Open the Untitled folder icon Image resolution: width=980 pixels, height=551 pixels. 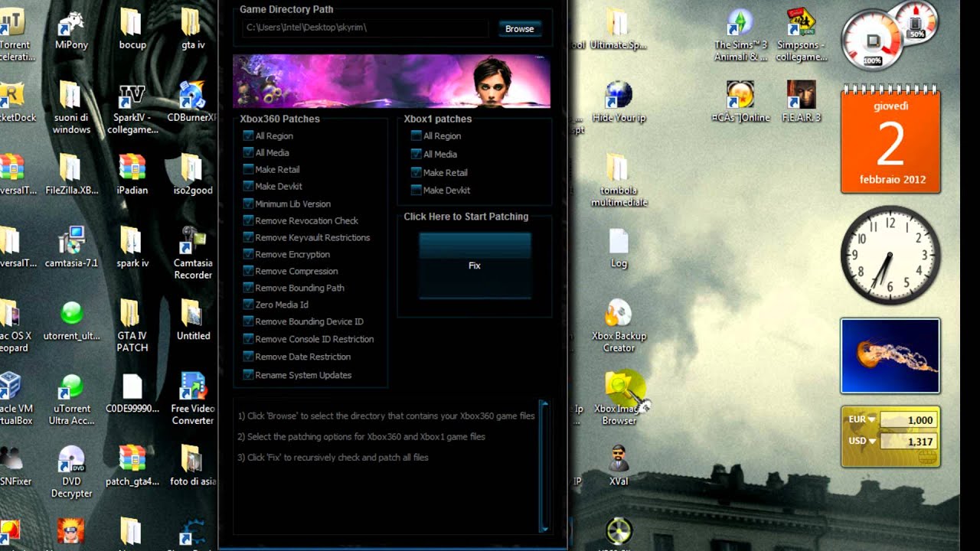coord(192,320)
